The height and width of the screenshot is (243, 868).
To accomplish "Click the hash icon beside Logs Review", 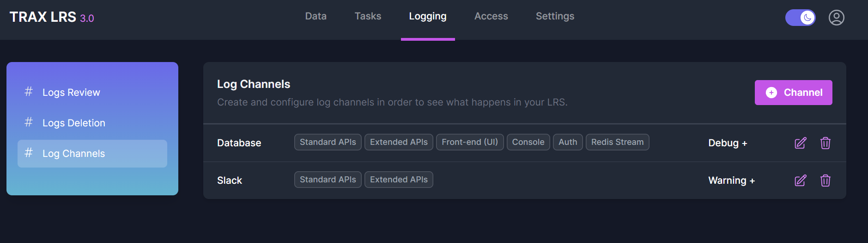I will click(x=29, y=92).
